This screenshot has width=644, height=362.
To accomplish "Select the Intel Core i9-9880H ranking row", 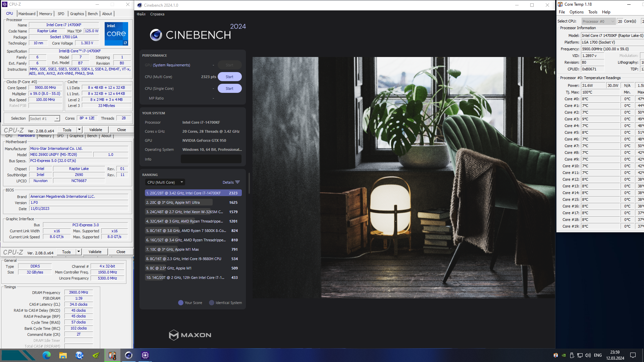I will [193, 259].
